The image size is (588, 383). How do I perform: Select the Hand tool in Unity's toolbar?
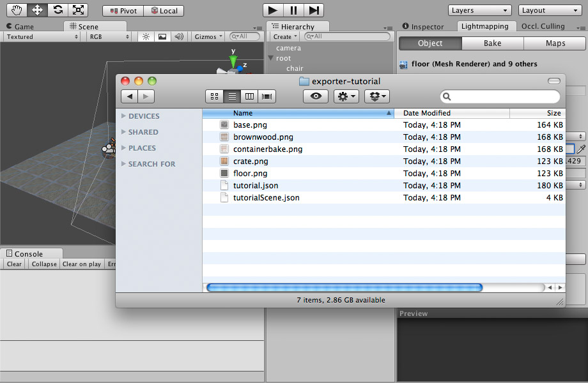pos(15,10)
